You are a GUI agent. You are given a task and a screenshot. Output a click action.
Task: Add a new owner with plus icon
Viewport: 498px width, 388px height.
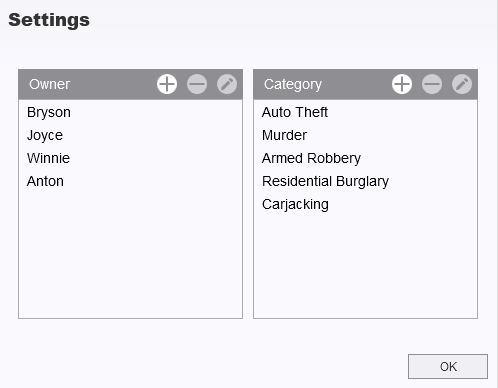[x=167, y=84]
